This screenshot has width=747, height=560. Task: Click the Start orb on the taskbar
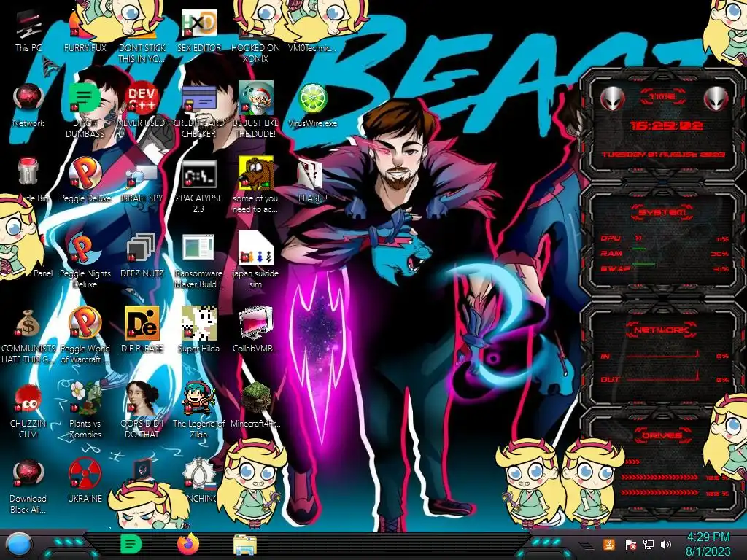[x=19, y=545]
